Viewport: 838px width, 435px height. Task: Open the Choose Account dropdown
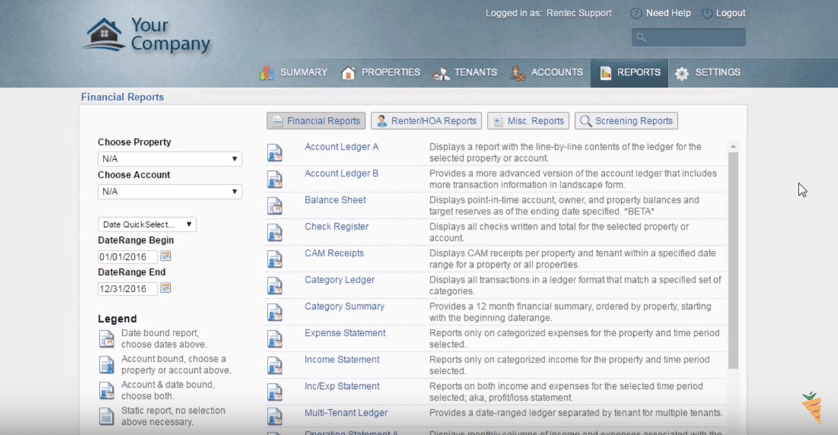[169, 191]
